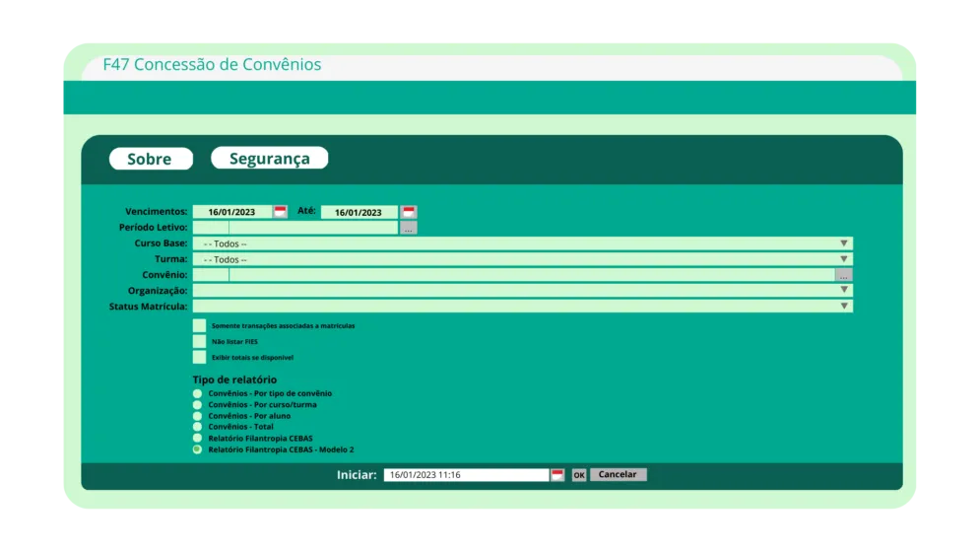This screenshot has width=980, height=552.
Task: Enable Somente transações associadas a matrículas
Action: (200, 325)
